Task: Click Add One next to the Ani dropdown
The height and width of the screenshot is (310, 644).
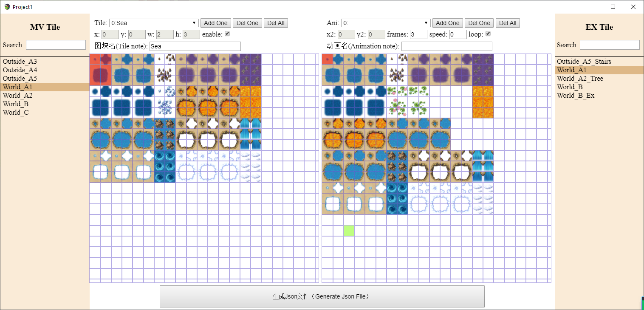Action: tap(448, 23)
